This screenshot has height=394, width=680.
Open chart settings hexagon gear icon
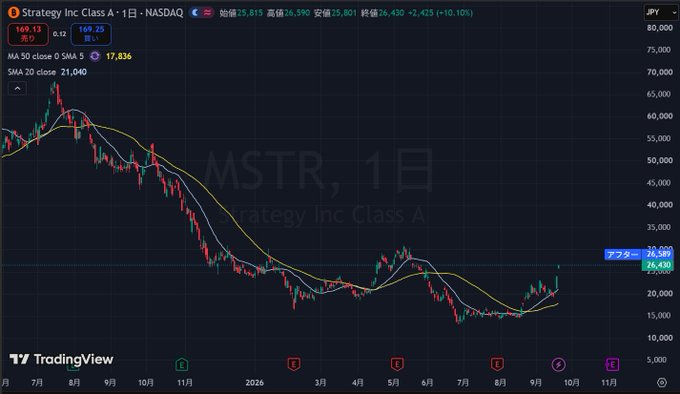(662, 382)
